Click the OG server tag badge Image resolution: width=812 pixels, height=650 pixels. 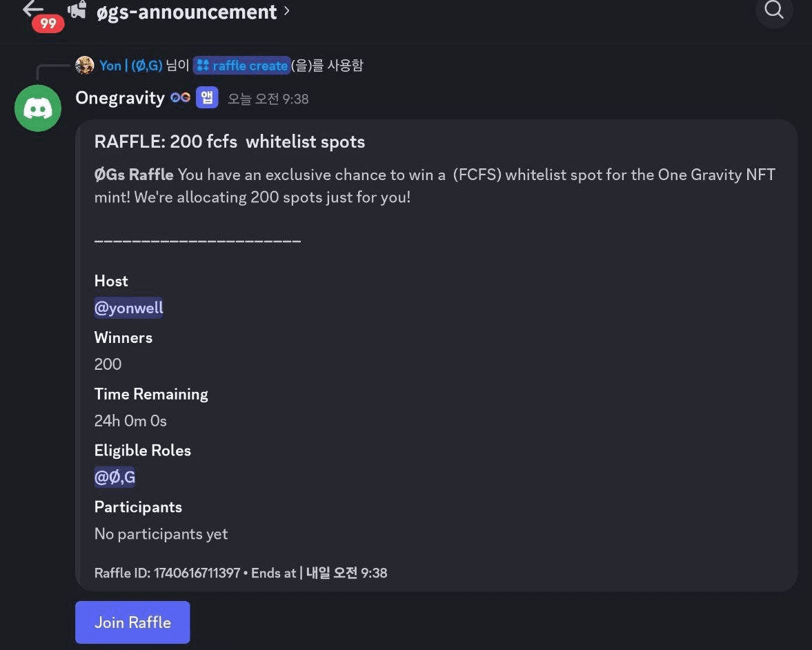pos(181,97)
